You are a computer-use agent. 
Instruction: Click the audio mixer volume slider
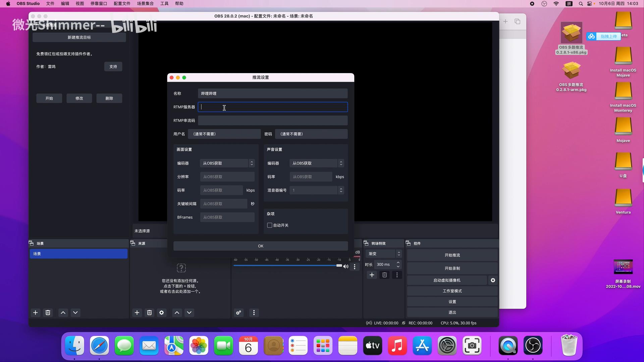(x=288, y=265)
